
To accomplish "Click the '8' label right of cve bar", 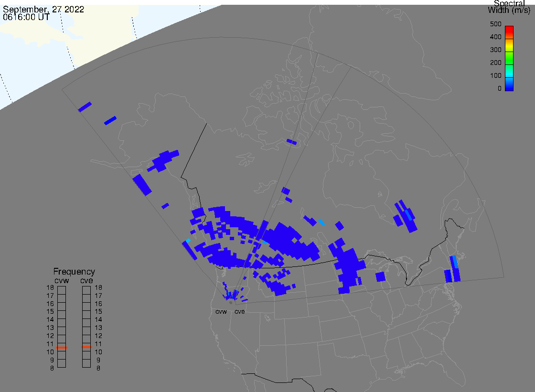I will point(98,369).
